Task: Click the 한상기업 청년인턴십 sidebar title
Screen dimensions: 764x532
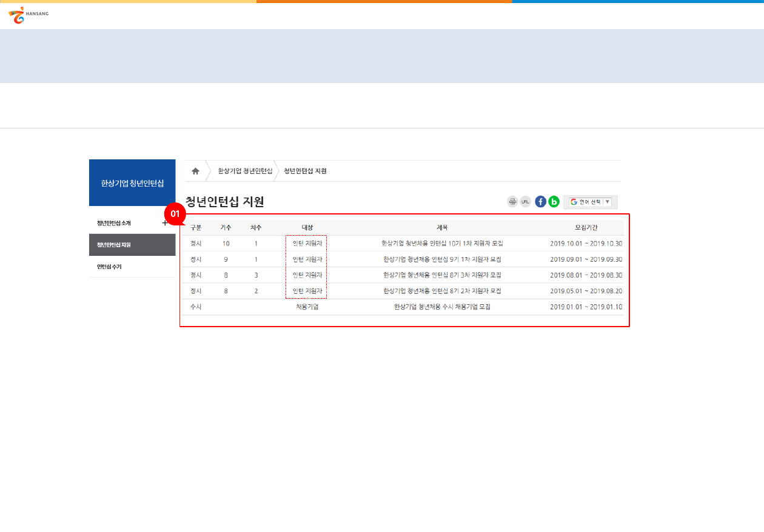Action: pos(132,183)
